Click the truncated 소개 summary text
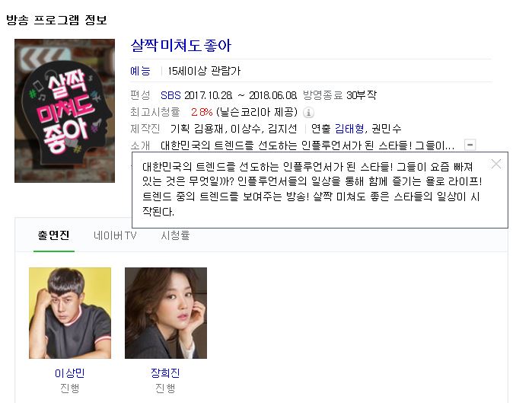Viewport: 532px width, 403px height. [307, 146]
